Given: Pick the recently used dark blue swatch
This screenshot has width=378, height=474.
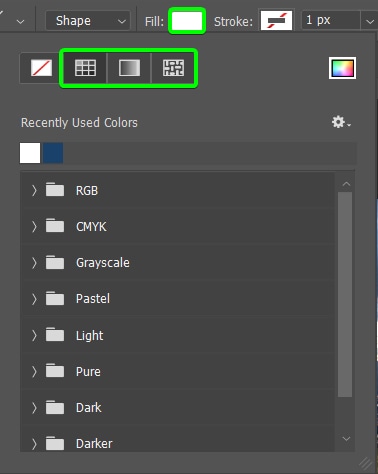Looking at the screenshot, I should [53, 153].
